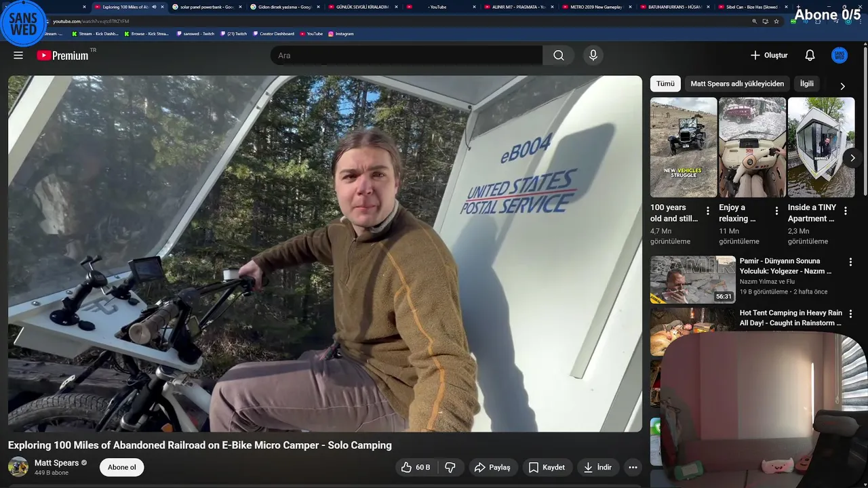868x488 pixels.
Task: Close the 'solar panel powerbank' tab
Action: coord(240,7)
